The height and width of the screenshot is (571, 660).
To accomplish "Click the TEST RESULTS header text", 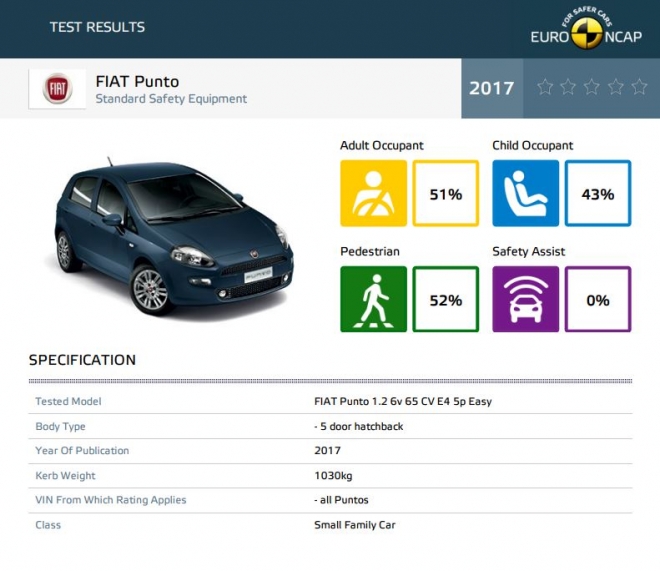I will click(97, 27).
